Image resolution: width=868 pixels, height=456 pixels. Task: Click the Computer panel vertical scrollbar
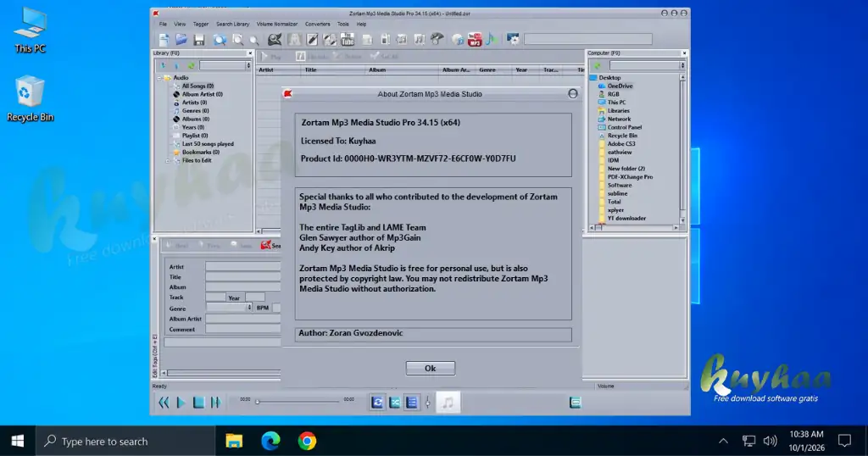tap(682, 148)
